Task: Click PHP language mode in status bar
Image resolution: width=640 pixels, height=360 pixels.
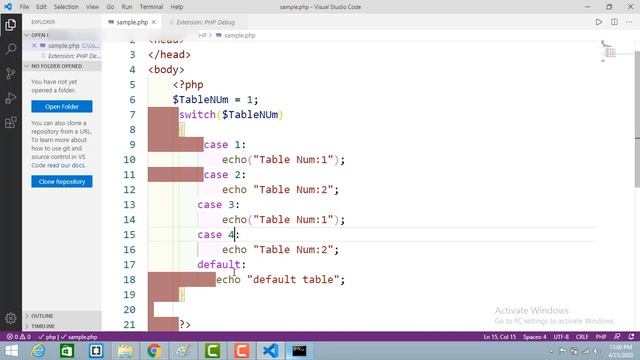Action: click(x=601, y=337)
